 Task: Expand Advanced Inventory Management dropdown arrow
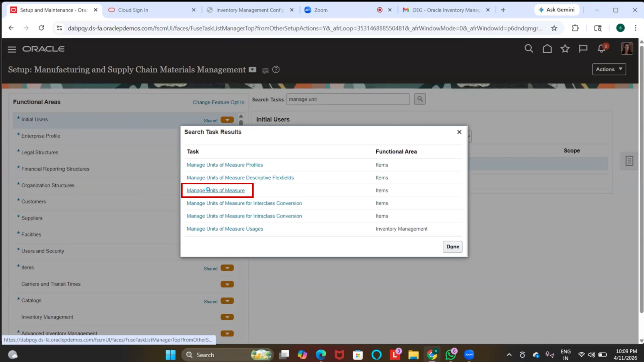(227, 334)
